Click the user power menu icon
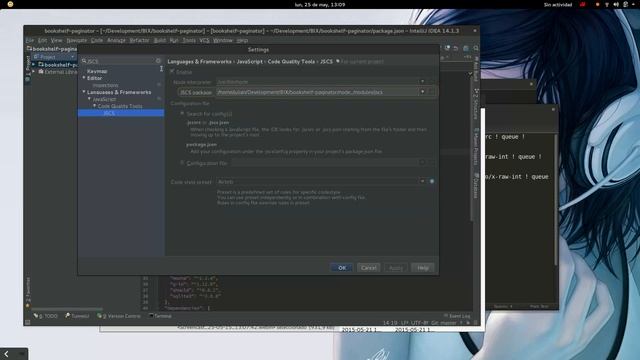 (626, 4)
